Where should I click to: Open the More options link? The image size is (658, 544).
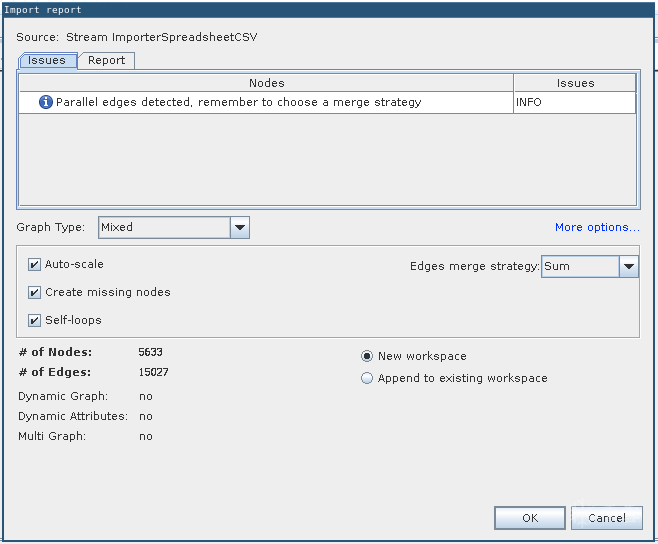tap(597, 227)
